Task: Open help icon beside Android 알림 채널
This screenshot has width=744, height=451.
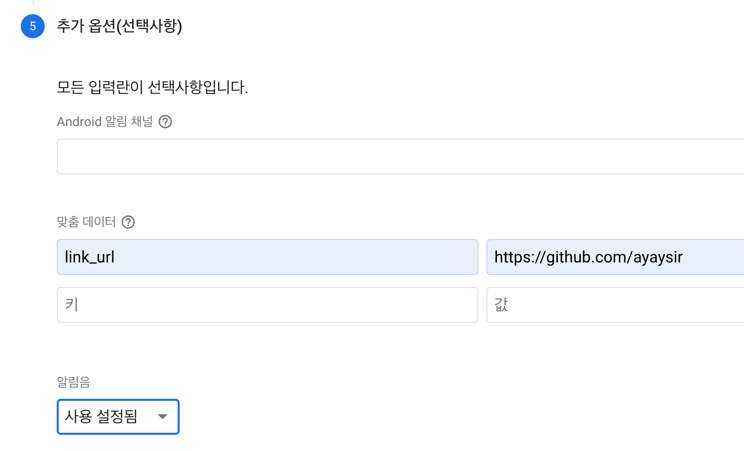Action: 166,122
